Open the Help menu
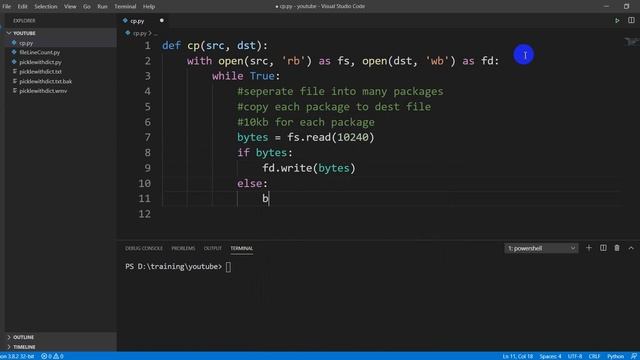This screenshot has height=360, width=640. coord(149,7)
